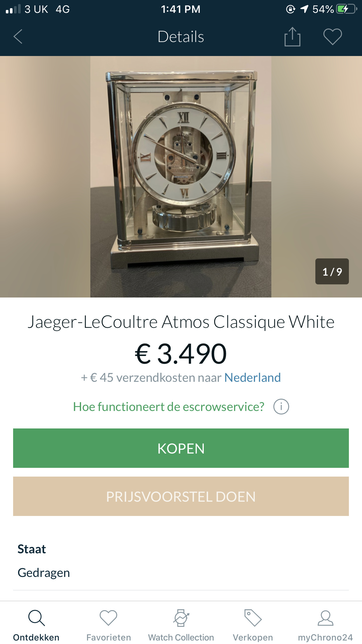Viewport: 362px width, 644px height.
Task: Click the escrow service info icon
Action: [281, 407]
